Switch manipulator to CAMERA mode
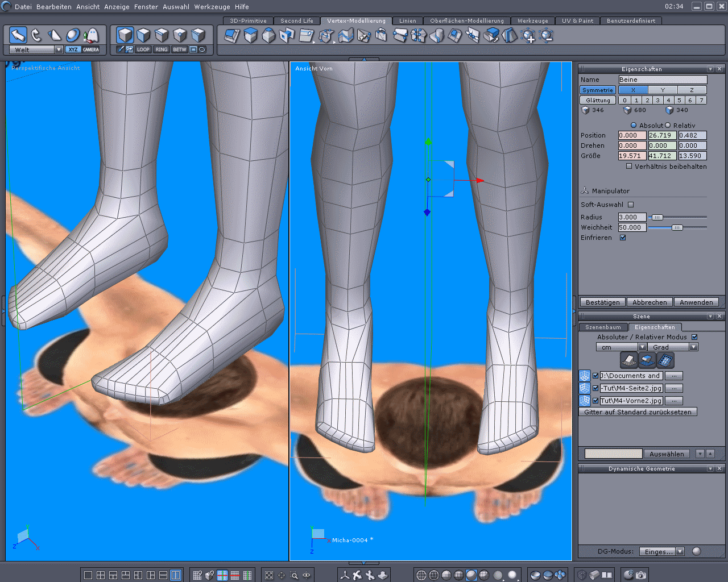 [91, 49]
